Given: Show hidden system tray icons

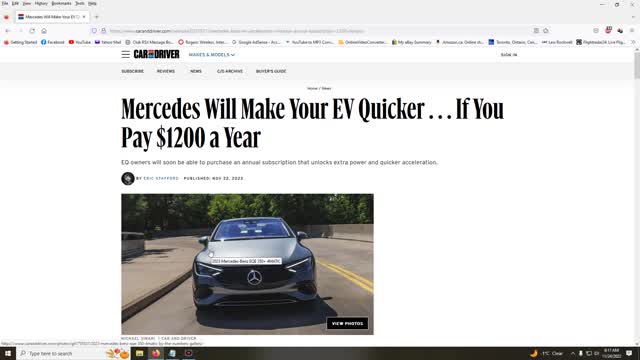Looking at the screenshot, I should pyautogui.click(x=573, y=353).
